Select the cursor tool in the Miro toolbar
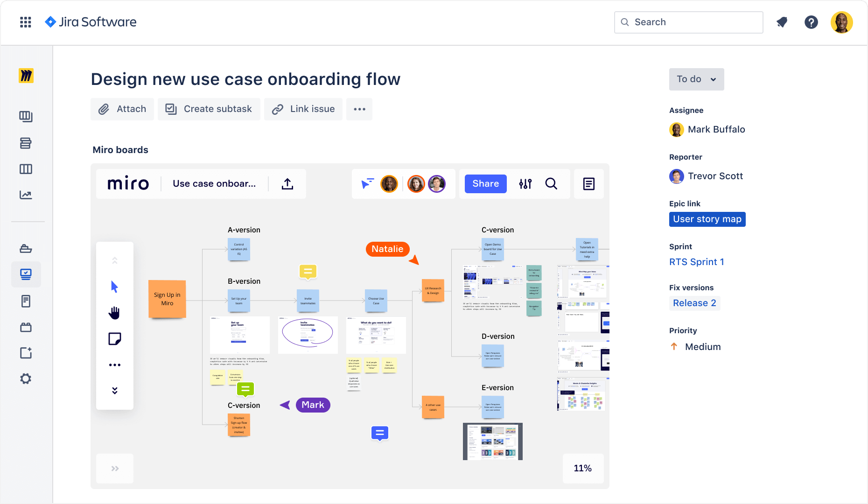Image resolution: width=868 pixels, height=504 pixels. [x=115, y=287]
